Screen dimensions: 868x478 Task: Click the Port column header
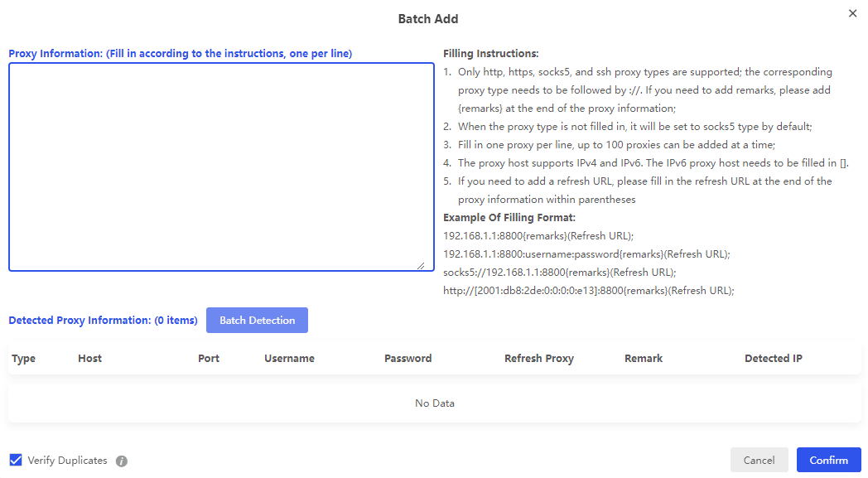point(209,359)
